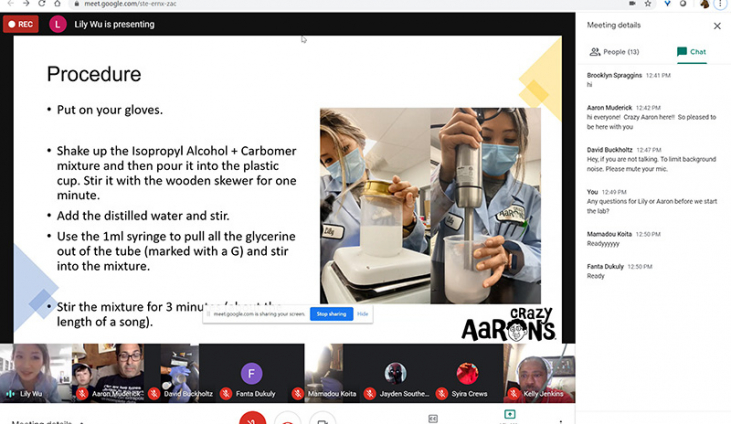Switch to the People (13) tab

coord(614,52)
